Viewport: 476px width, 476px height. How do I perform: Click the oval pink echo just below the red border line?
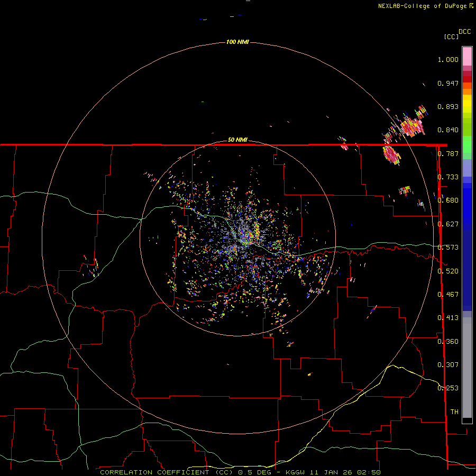391,154
